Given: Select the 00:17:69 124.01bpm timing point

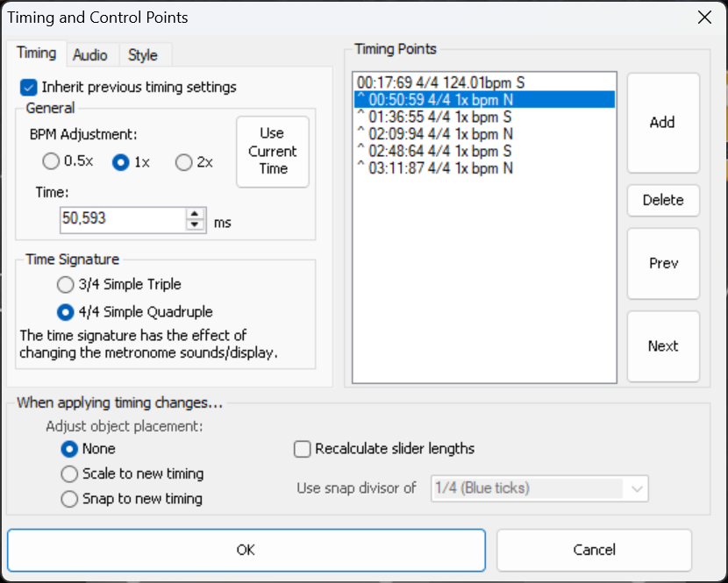Looking at the screenshot, I should point(440,83).
